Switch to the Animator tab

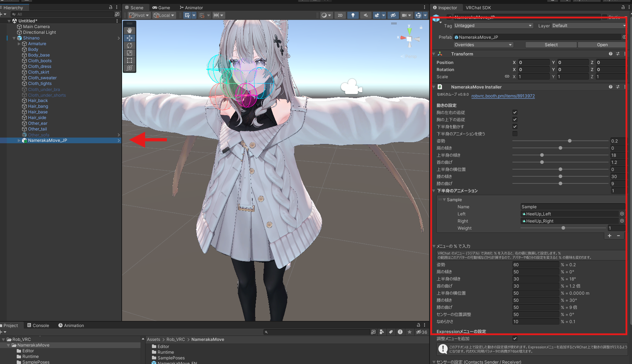click(191, 7)
